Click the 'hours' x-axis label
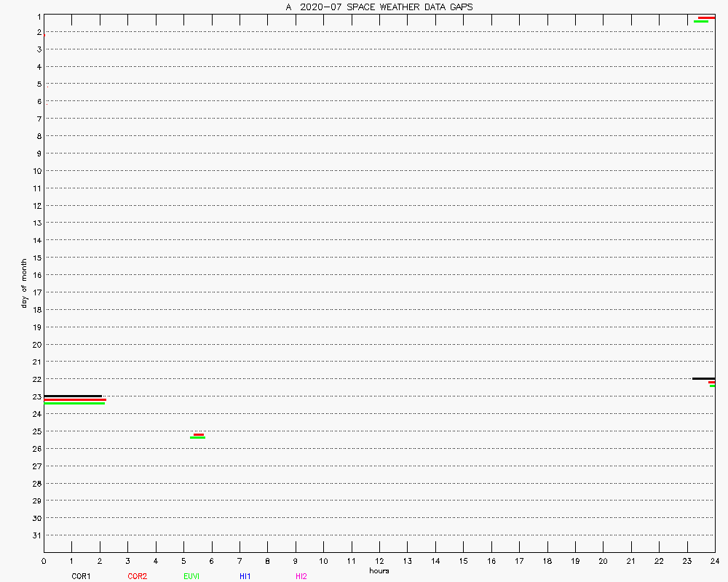 379,571
